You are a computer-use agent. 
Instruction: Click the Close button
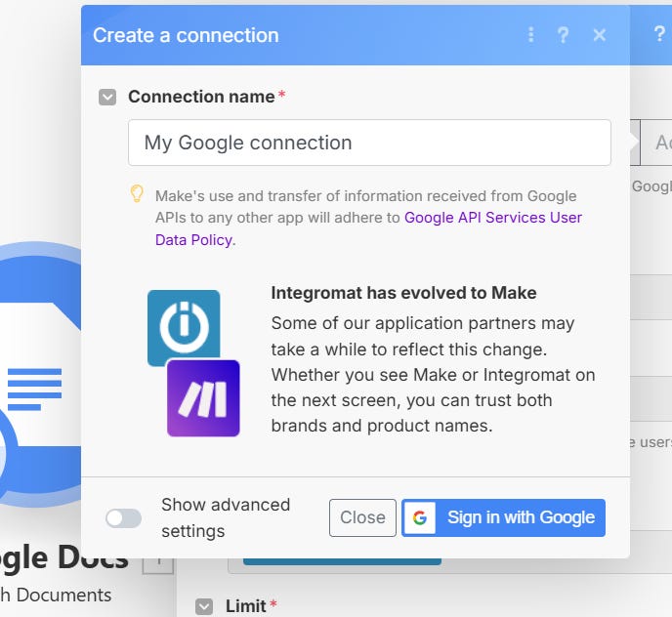362,517
